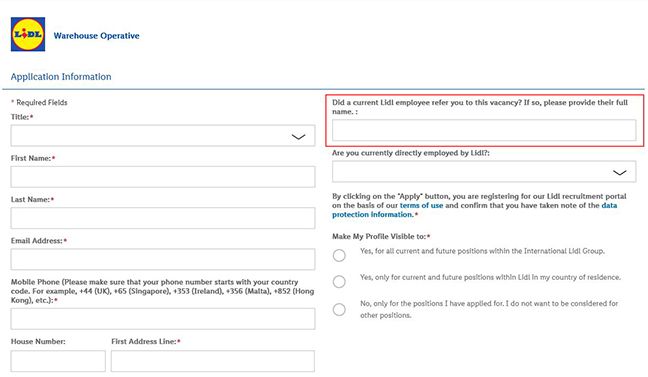Select 'Yes, for all current and future positions' radio
The width and height of the screenshot is (648, 377).
(x=339, y=255)
